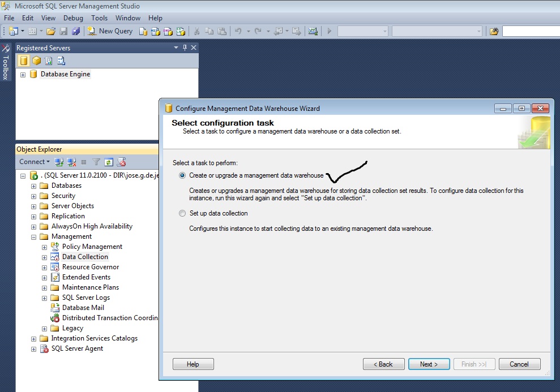The image size is (560, 392).
Task: Open Analysis Services DMX Query icon
Action: 168,31
